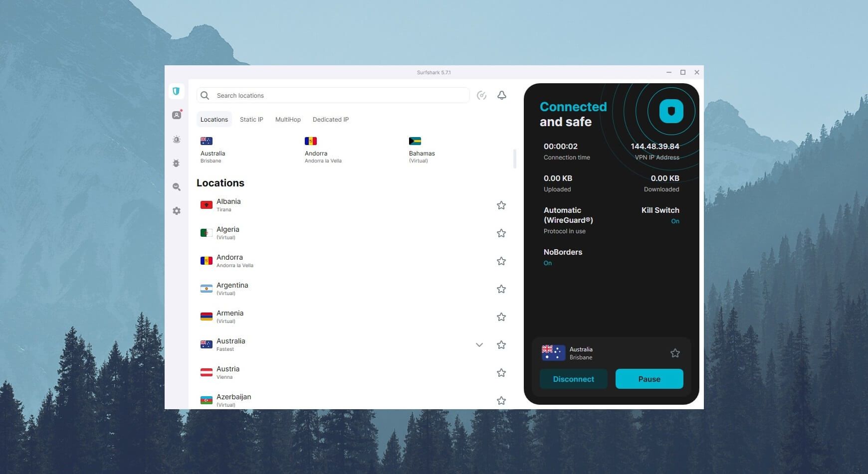868x474 pixels.
Task: Close the Surfshark window
Action: (697, 72)
